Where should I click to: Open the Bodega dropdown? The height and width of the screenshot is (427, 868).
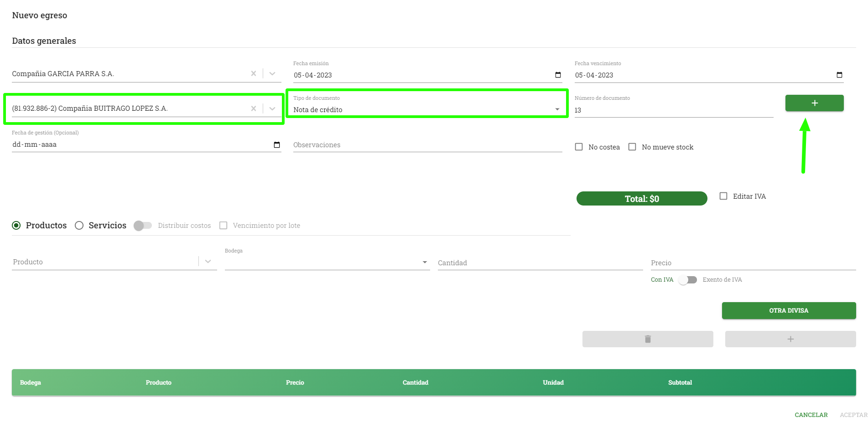[327, 262]
